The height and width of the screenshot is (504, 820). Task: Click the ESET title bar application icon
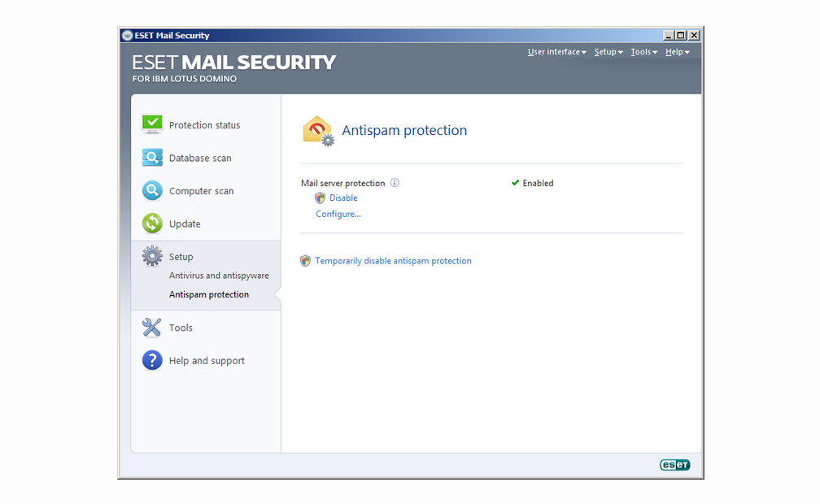(127, 35)
